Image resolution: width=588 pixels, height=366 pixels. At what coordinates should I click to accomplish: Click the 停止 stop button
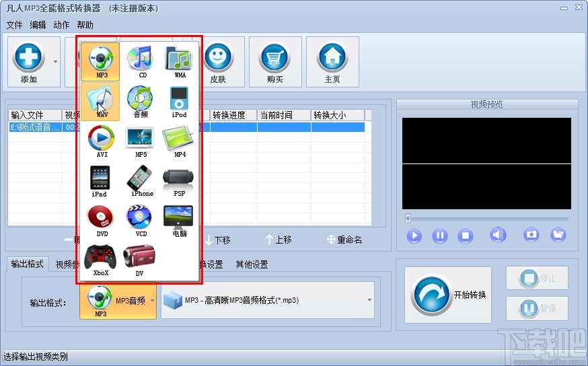pos(537,278)
